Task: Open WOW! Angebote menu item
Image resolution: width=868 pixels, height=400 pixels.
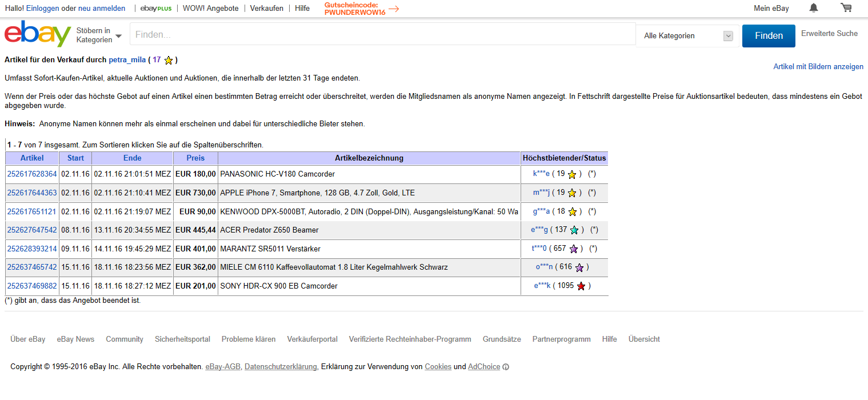Action: coord(211,8)
